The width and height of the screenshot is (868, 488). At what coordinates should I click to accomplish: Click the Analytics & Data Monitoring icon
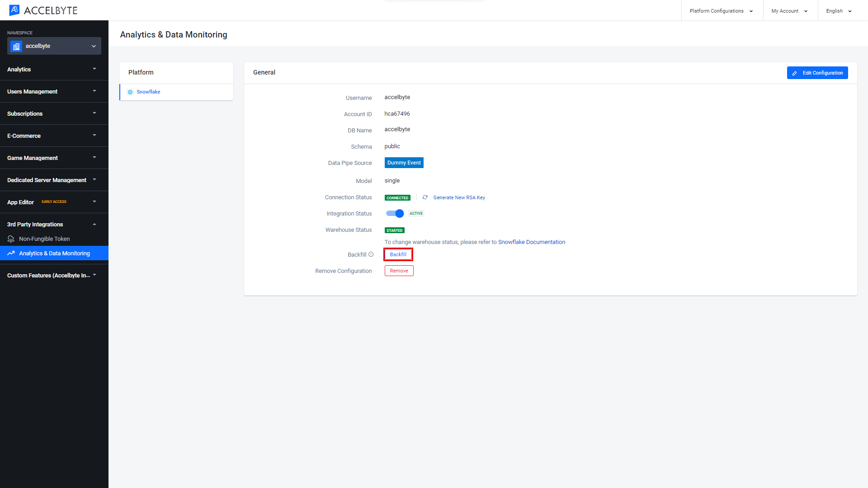click(12, 253)
